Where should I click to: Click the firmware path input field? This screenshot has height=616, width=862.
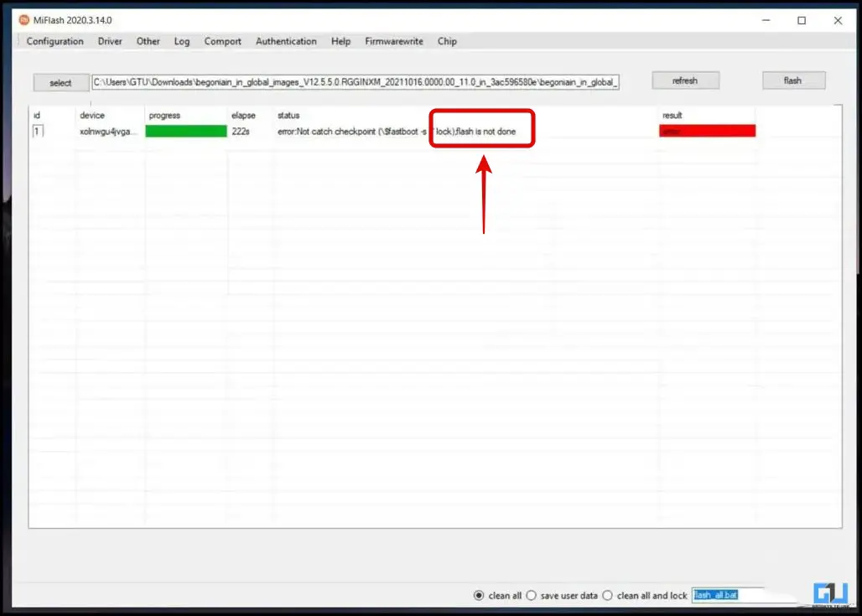pyautogui.click(x=356, y=82)
